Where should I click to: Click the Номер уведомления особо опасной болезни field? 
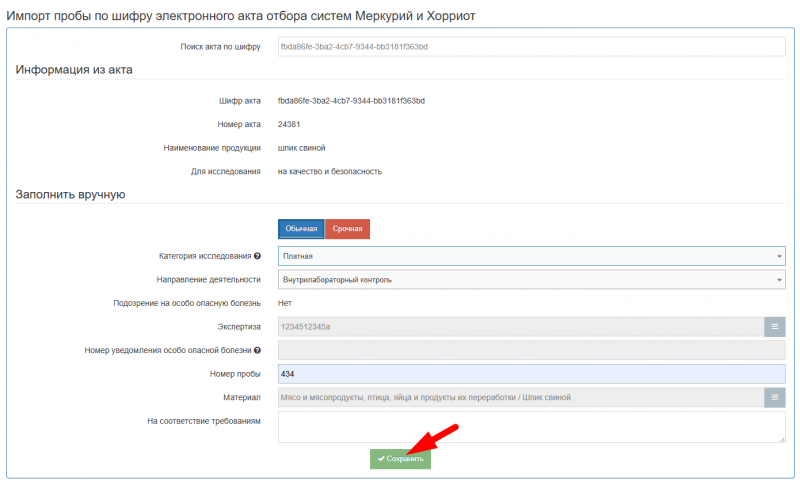point(530,350)
